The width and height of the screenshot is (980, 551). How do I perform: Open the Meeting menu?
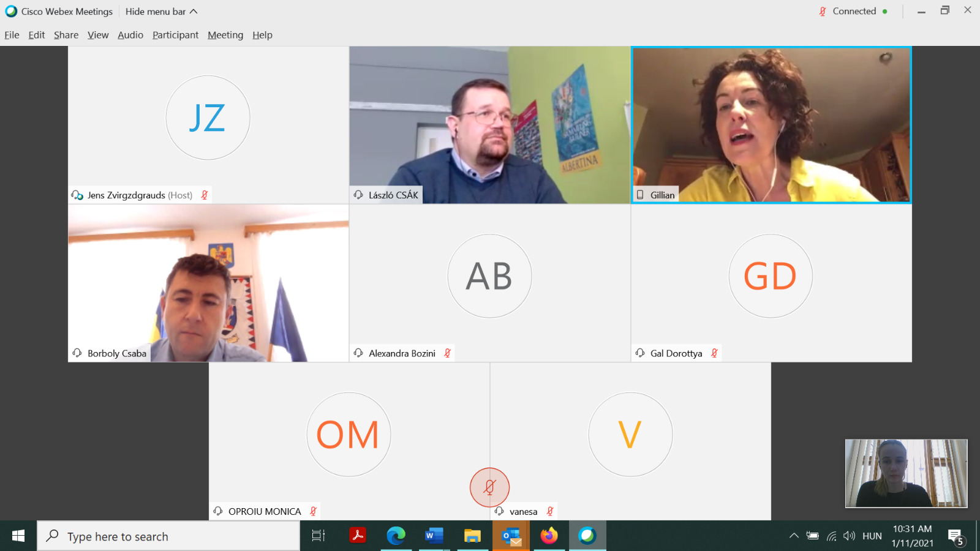pos(225,35)
